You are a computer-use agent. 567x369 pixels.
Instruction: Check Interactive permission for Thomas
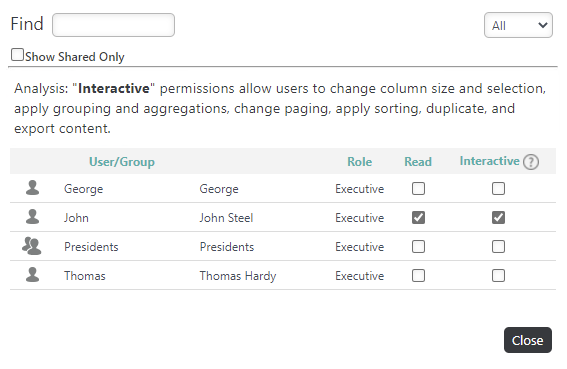point(498,276)
